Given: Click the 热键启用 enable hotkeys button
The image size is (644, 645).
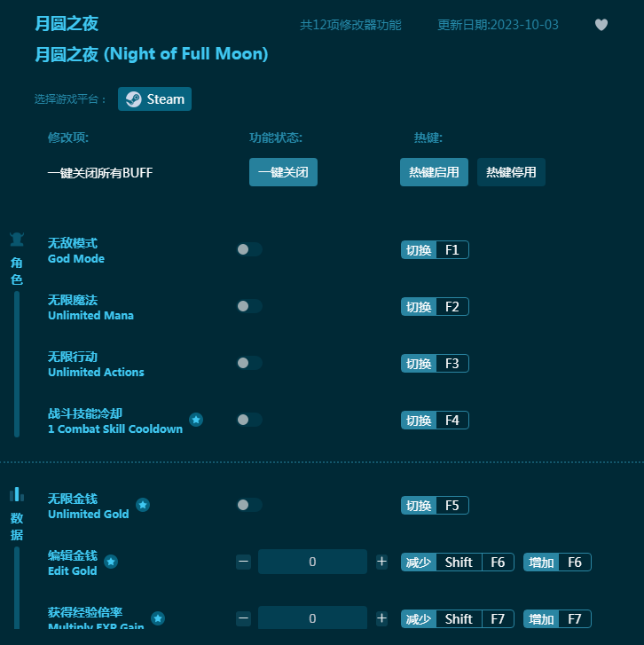Looking at the screenshot, I should tap(434, 172).
